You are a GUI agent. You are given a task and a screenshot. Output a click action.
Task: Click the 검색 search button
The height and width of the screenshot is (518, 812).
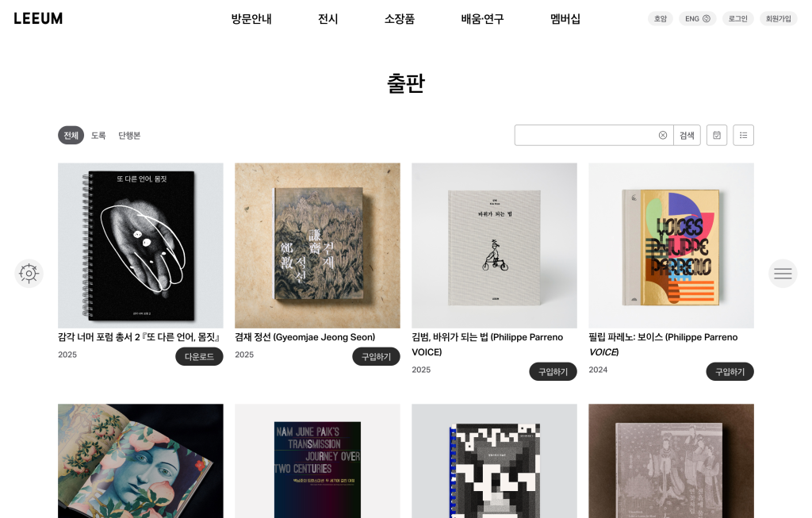[687, 135]
